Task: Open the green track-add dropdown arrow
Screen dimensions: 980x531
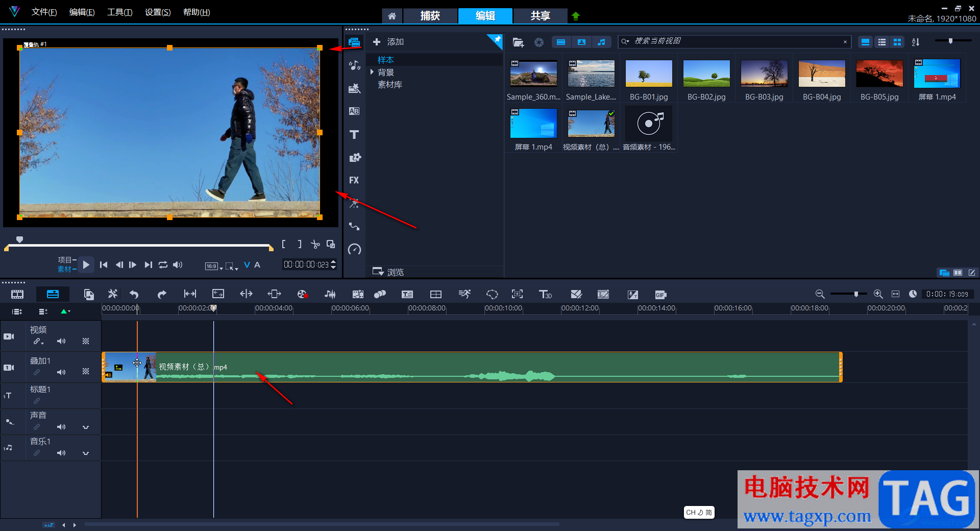Action: (65, 311)
